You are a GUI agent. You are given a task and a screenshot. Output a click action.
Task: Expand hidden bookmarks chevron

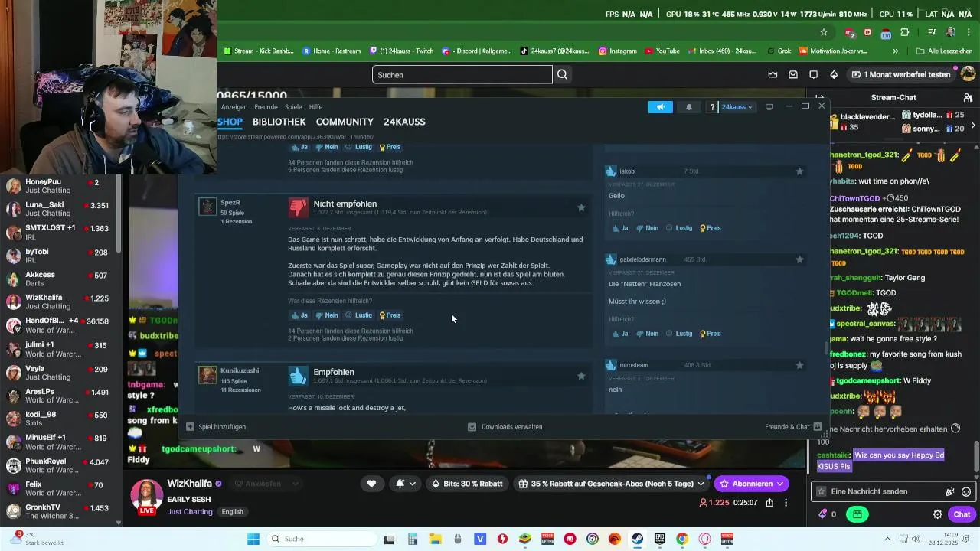coord(895,51)
